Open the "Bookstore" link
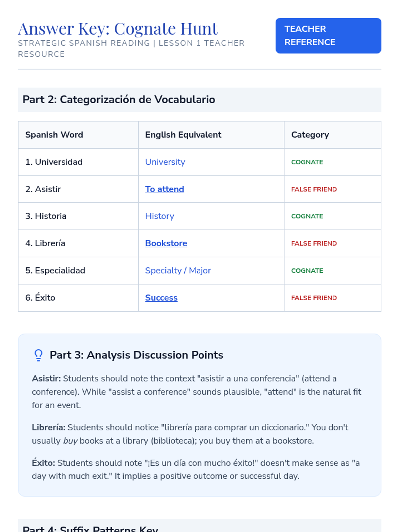Image resolution: width=399 pixels, height=532 pixels. coord(166,243)
